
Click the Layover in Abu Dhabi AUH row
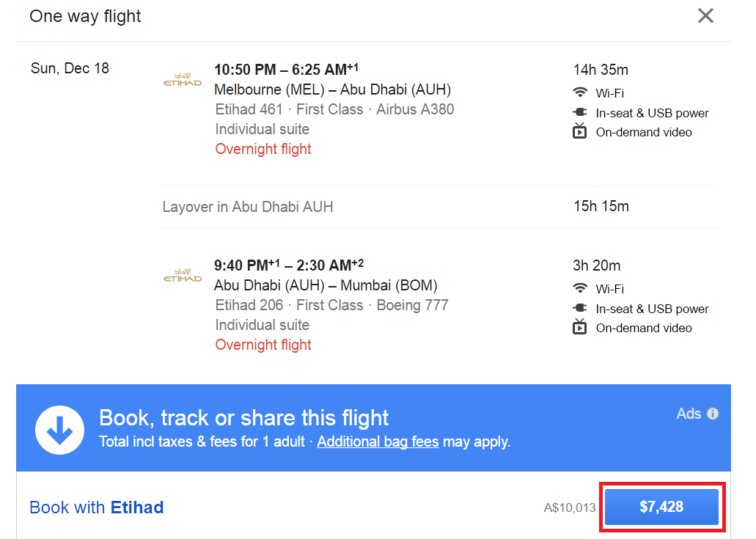click(439, 207)
